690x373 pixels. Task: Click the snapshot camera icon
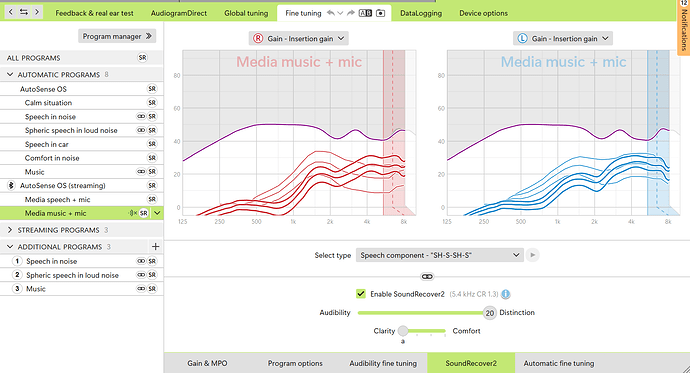(x=381, y=13)
